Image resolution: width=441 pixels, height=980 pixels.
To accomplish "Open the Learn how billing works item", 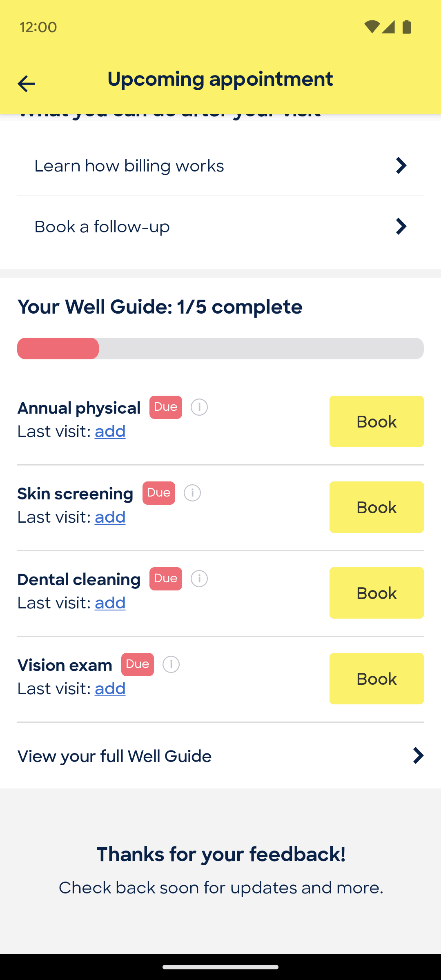I will [x=220, y=166].
